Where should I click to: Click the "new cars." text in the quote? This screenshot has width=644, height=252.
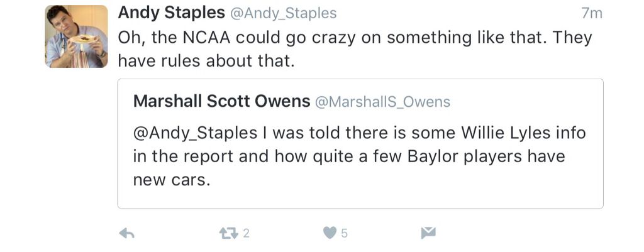[x=170, y=180]
